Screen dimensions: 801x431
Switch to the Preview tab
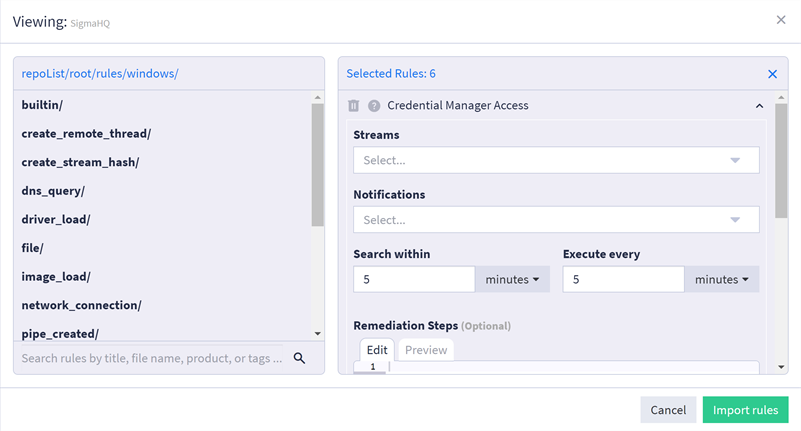pyautogui.click(x=426, y=350)
